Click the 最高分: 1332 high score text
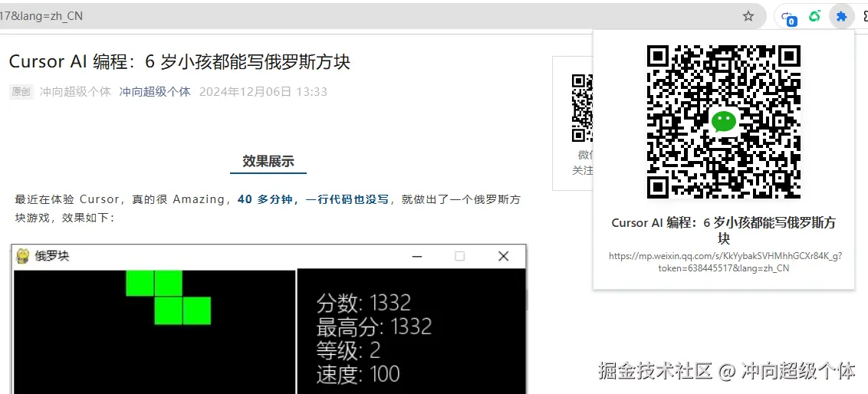 click(373, 327)
